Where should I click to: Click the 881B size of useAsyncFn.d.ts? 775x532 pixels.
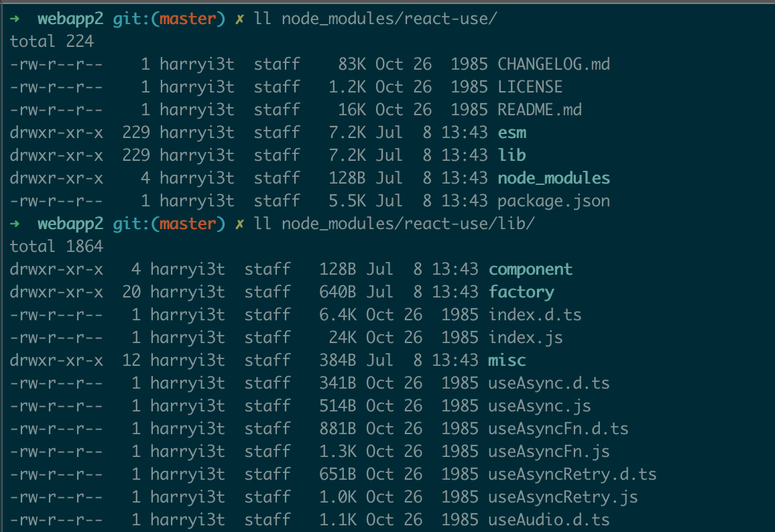click(338, 428)
